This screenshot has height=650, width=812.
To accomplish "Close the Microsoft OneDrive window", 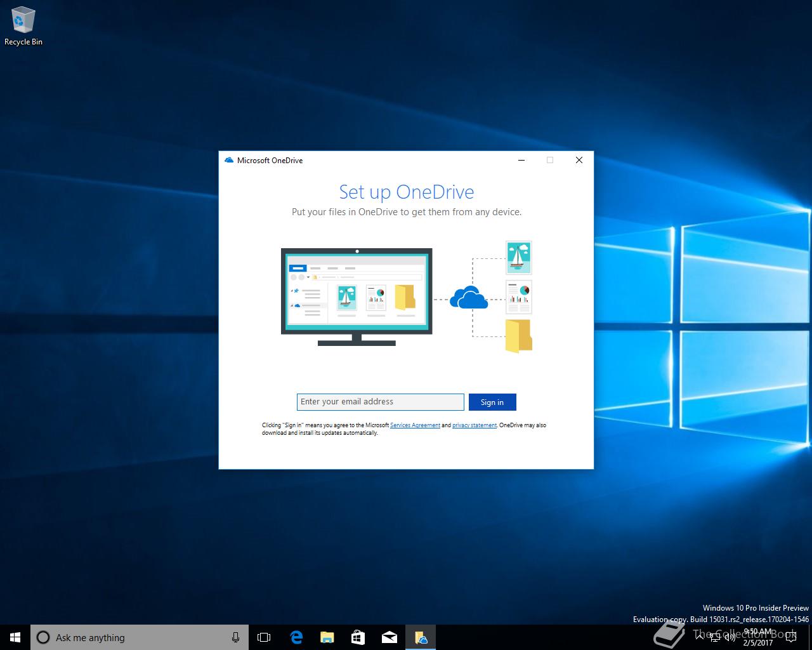I will pyautogui.click(x=579, y=160).
